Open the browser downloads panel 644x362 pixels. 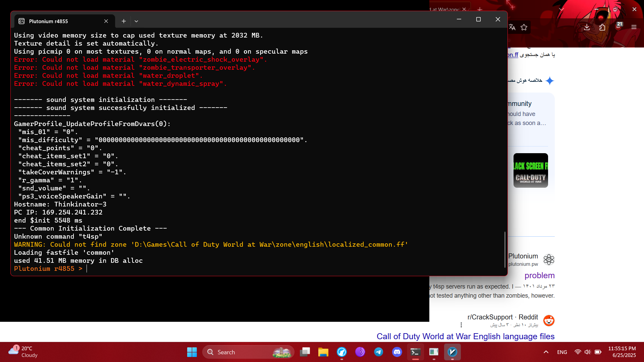coord(587,27)
